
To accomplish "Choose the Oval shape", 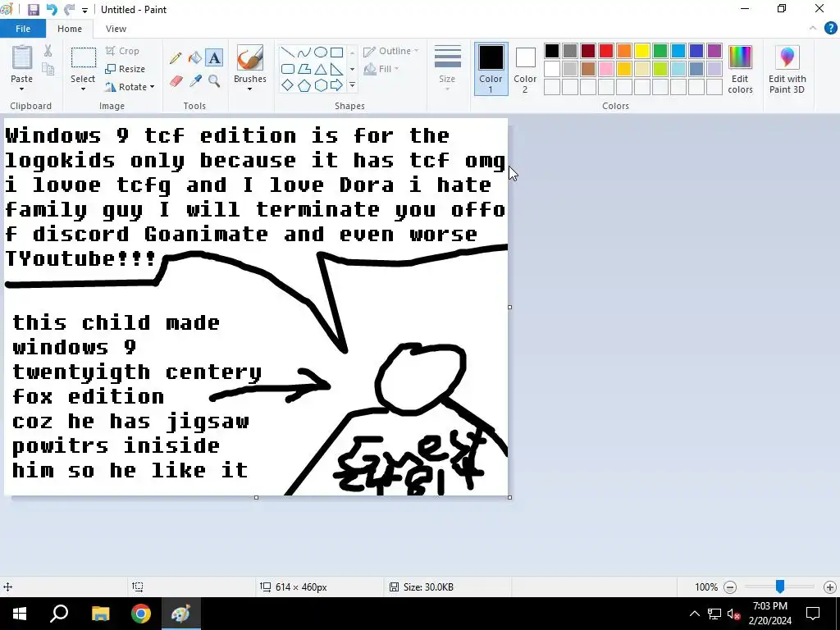I will [x=321, y=52].
